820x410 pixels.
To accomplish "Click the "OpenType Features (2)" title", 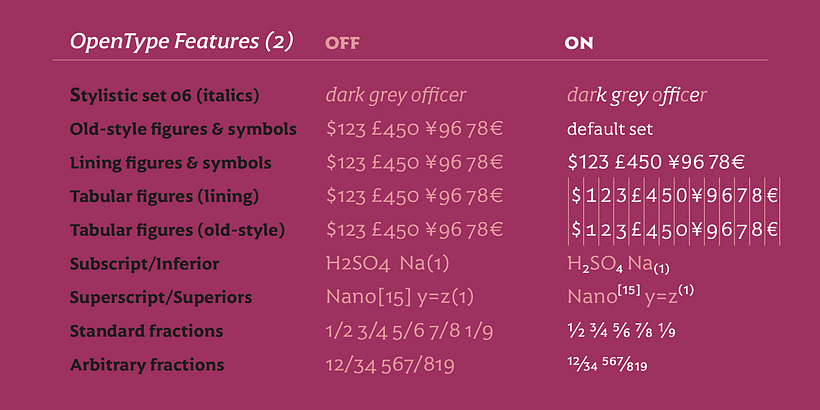I will (181, 42).
